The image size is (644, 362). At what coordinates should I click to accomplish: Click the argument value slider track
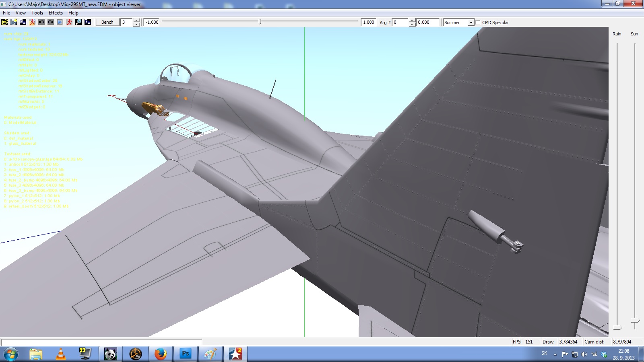[x=260, y=22]
